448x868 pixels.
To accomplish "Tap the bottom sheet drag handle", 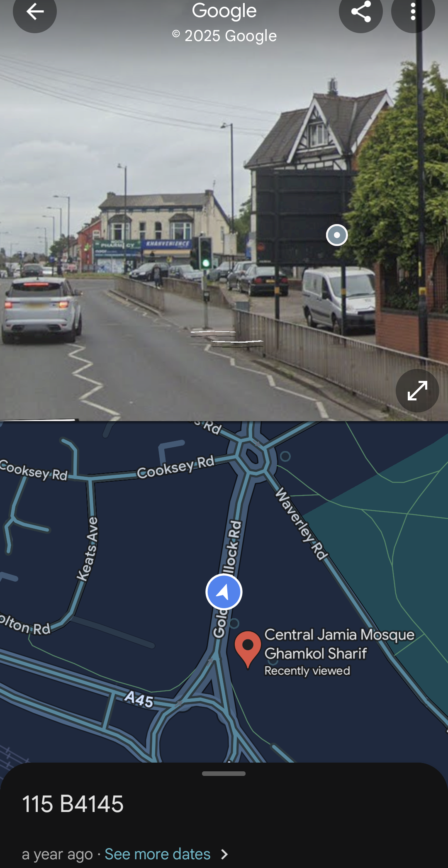I will (x=224, y=773).
